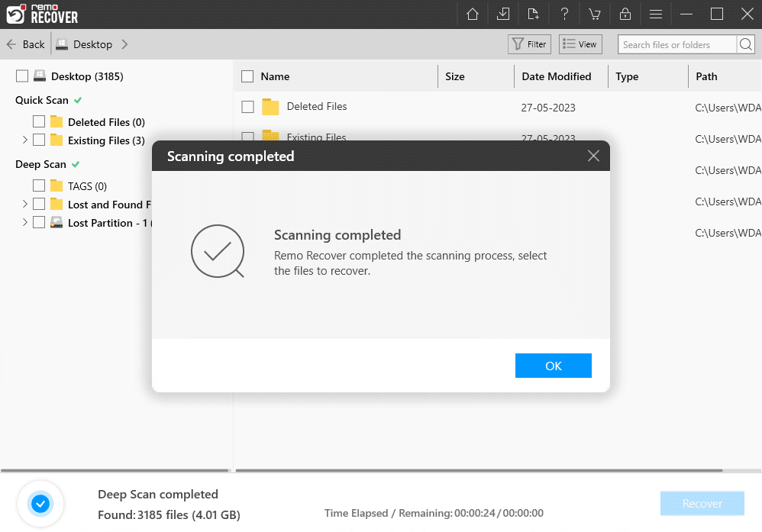Open the shopping cart purchase icon
Viewport: 762px width, 532px height.
[594, 14]
